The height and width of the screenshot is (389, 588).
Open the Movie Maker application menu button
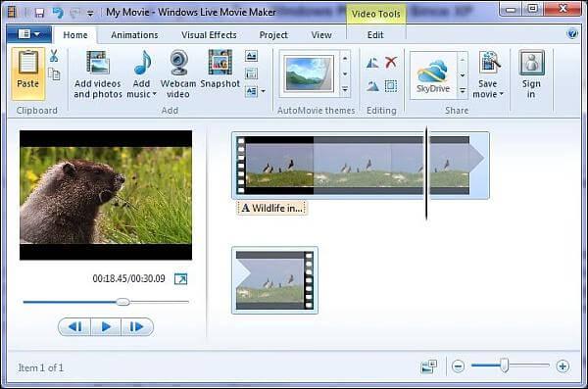click(x=29, y=34)
